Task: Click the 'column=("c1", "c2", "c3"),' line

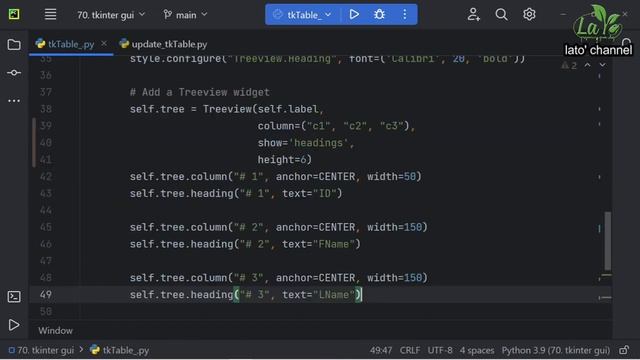Action: click(x=336, y=126)
